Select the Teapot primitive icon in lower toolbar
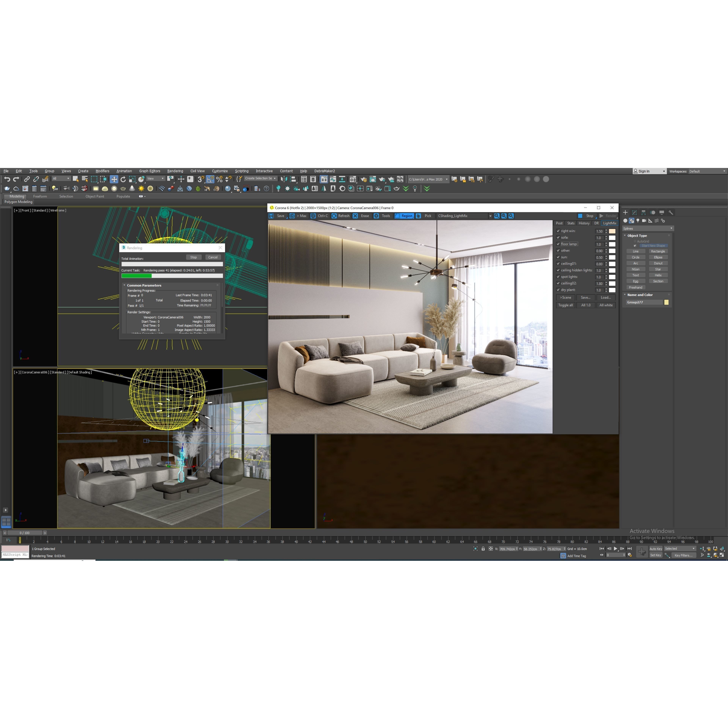The image size is (728, 728). point(123,189)
